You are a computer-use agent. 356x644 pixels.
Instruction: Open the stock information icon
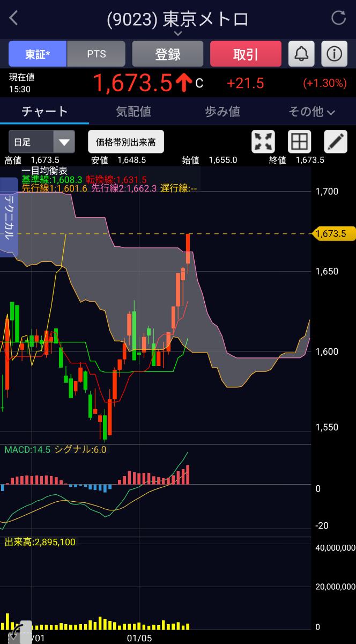(335, 54)
